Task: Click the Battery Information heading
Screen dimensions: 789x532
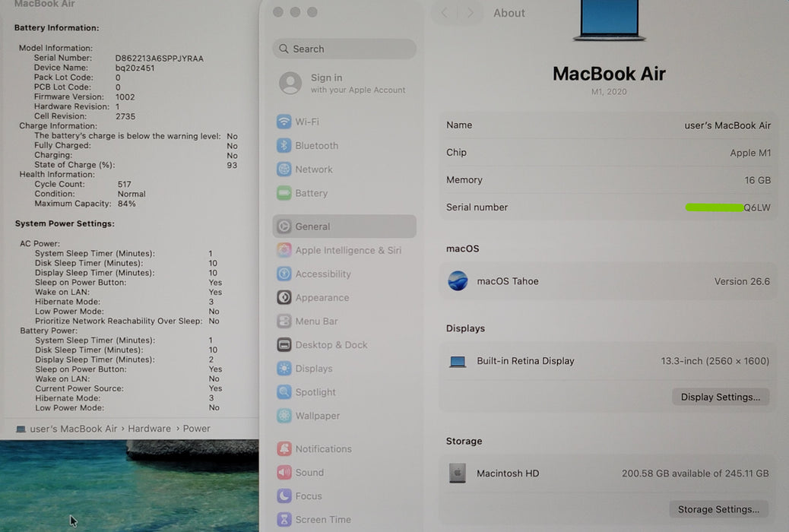Action: click(x=56, y=27)
